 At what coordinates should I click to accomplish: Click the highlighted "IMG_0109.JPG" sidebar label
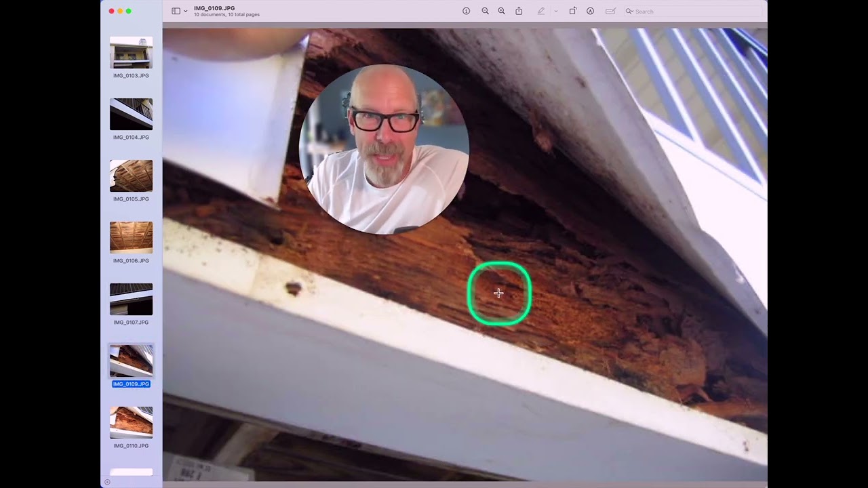(x=131, y=384)
